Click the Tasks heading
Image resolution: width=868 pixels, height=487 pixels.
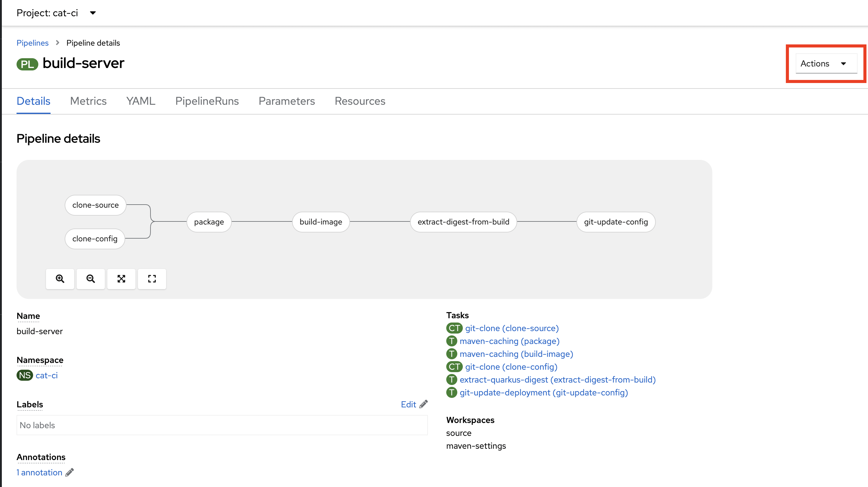457,315
